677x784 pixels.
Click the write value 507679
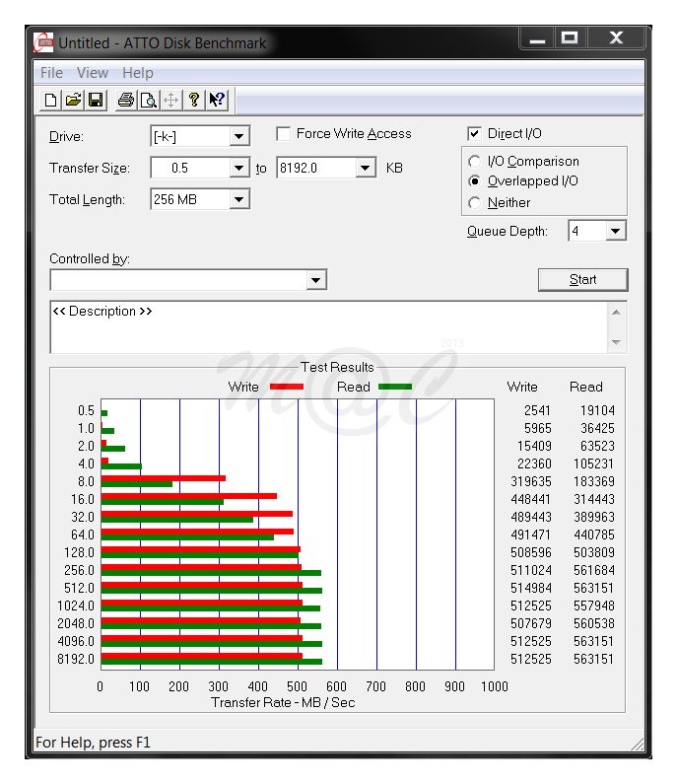pyautogui.click(x=530, y=623)
